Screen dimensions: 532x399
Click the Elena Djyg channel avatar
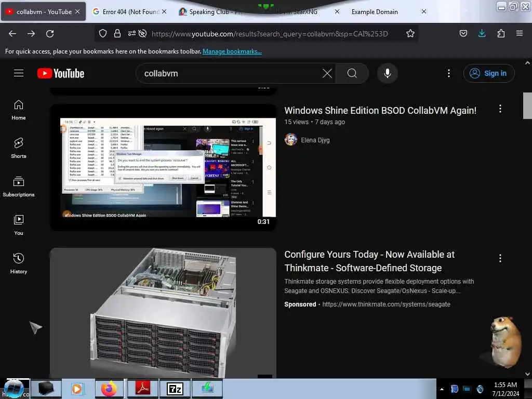coord(291,139)
